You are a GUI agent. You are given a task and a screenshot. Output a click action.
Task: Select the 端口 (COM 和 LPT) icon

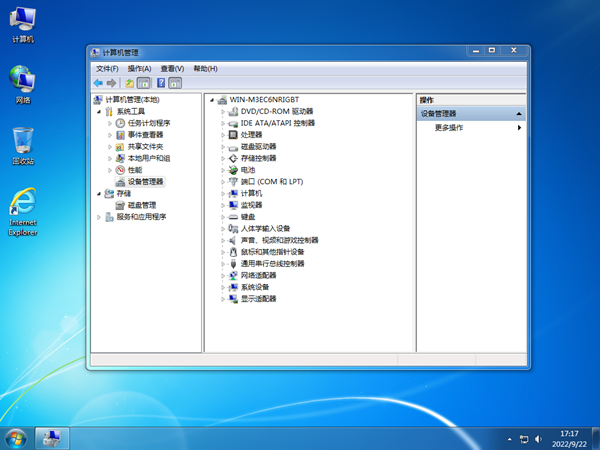233,181
